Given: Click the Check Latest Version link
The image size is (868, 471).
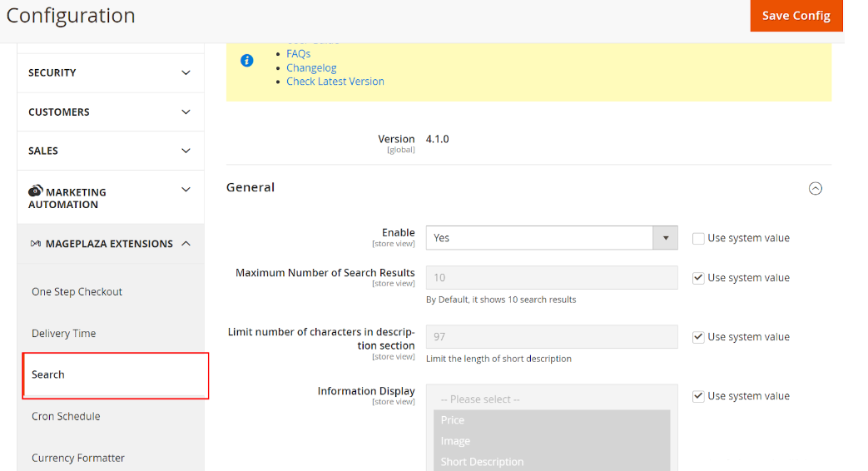Looking at the screenshot, I should pos(335,82).
